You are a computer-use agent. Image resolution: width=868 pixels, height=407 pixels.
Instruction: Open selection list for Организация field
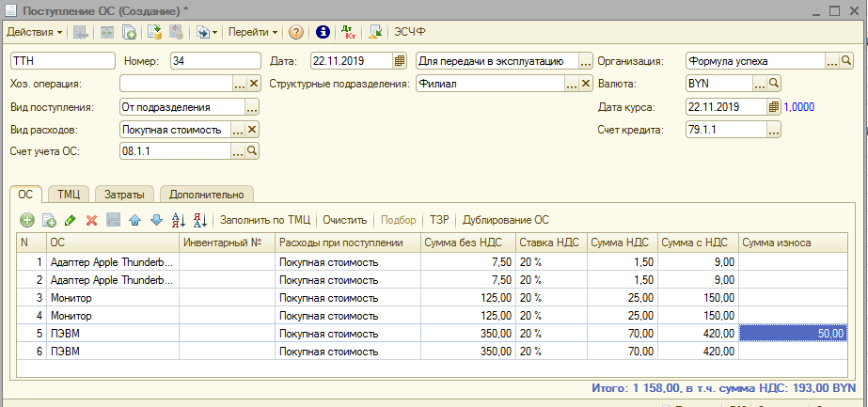tap(832, 61)
